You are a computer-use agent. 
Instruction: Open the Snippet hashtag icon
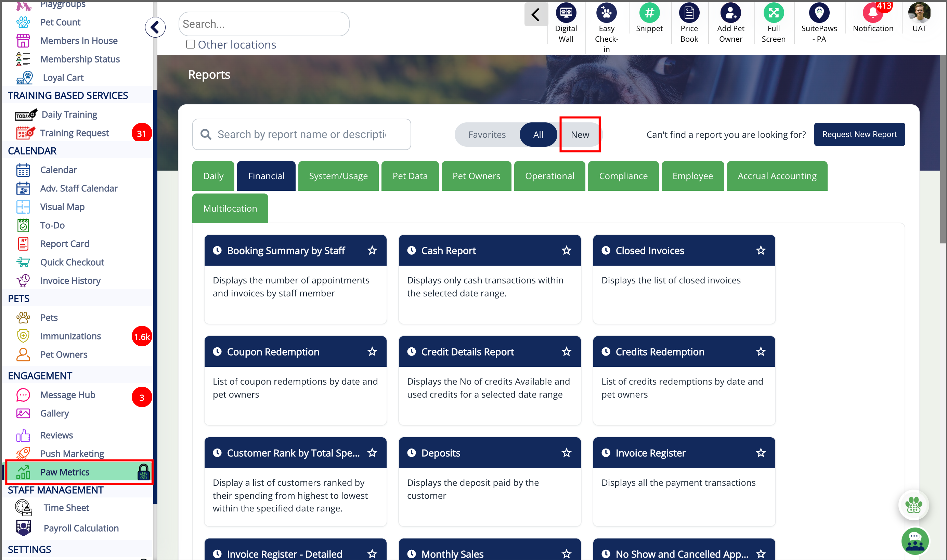click(x=649, y=13)
